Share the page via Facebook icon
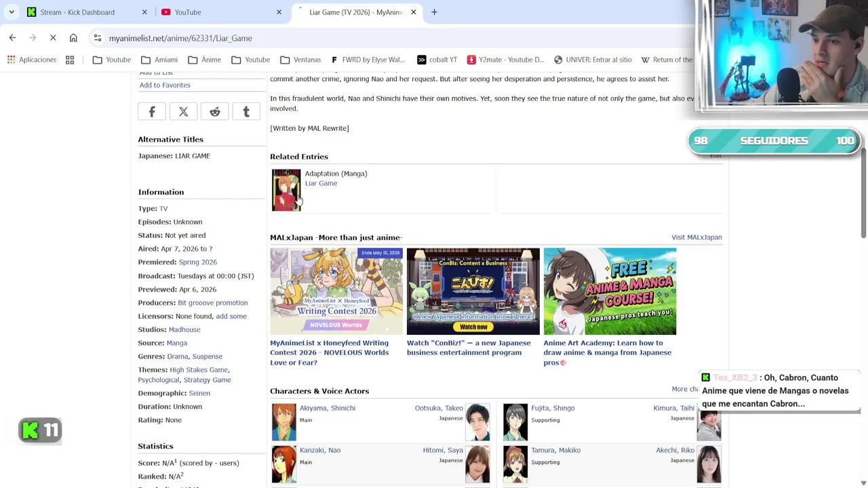Image resolution: width=868 pixels, height=488 pixels. click(152, 112)
